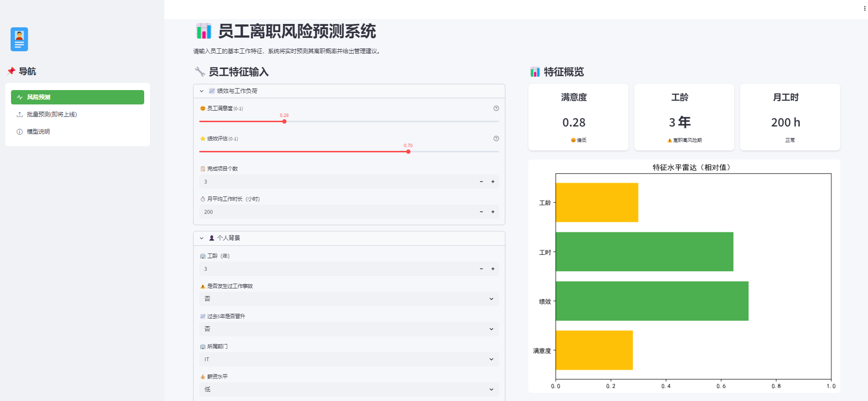This screenshot has width=868, height=401.
Task: Decrease 月平均工作时长 with minus button
Action: pyautogui.click(x=481, y=212)
